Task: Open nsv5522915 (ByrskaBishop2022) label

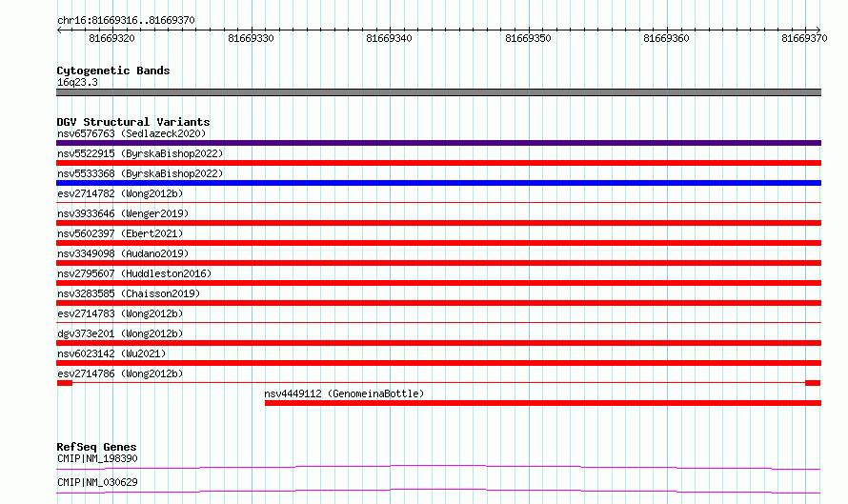Action: click(x=140, y=153)
